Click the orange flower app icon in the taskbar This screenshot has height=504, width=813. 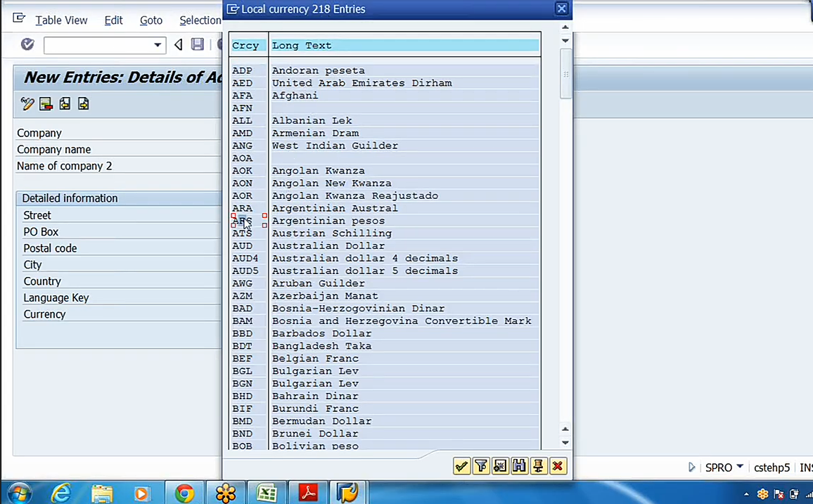(x=226, y=493)
